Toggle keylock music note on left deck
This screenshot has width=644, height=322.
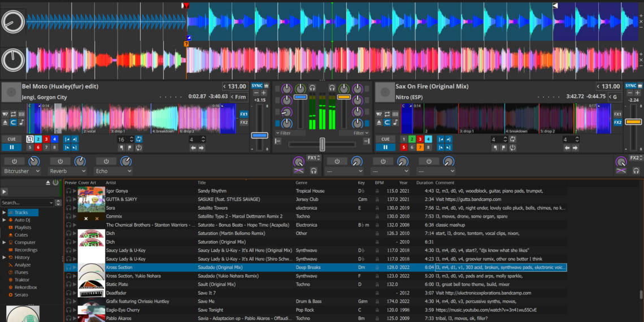(21, 122)
